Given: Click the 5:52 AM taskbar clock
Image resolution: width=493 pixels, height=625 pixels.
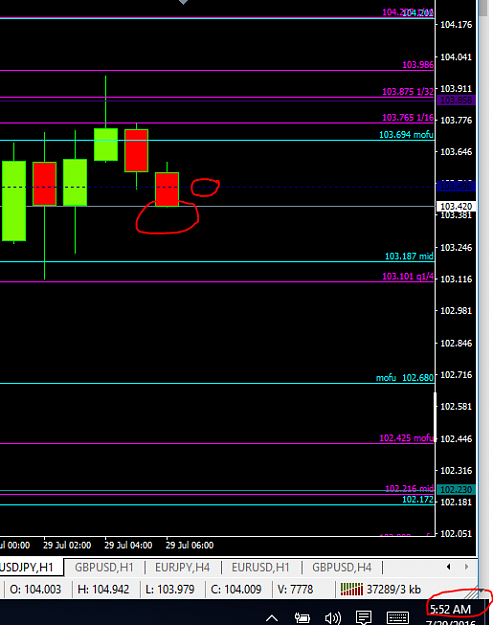Looking at the screenshot, I should (x=450, y=609).
